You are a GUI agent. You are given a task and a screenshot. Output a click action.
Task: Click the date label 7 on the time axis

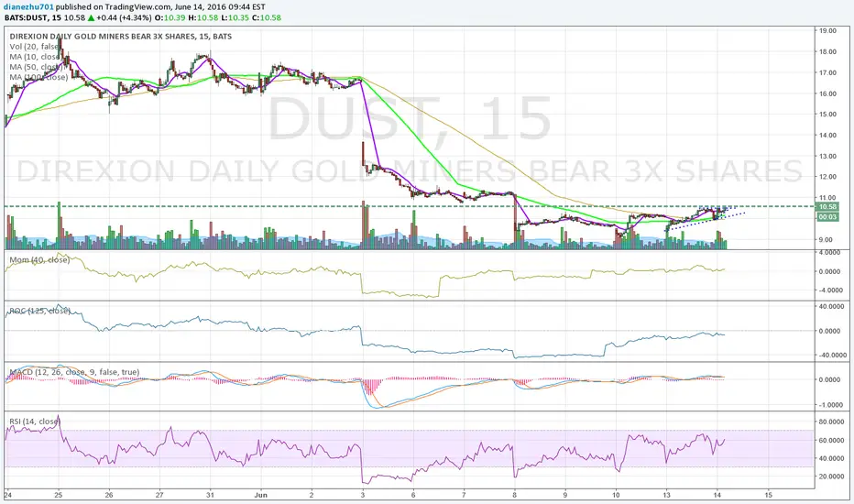click(464, 495)
